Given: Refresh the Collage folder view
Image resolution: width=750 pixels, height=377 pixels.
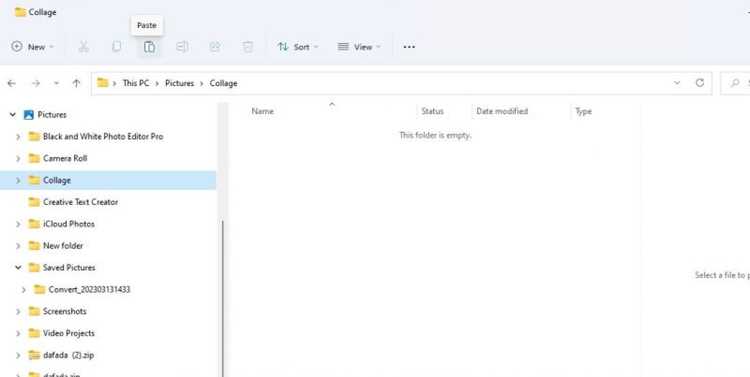Looking at the screenshot, I should (700, 83).
